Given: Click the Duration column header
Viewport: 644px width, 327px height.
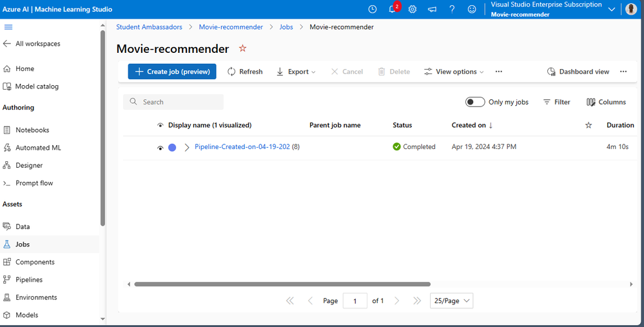Looking at the screenshot, I should tap(620, 125).
